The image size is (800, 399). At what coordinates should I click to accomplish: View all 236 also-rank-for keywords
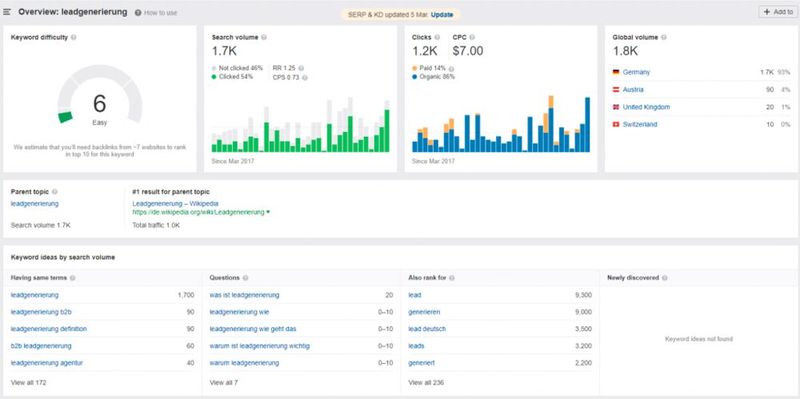427,382
